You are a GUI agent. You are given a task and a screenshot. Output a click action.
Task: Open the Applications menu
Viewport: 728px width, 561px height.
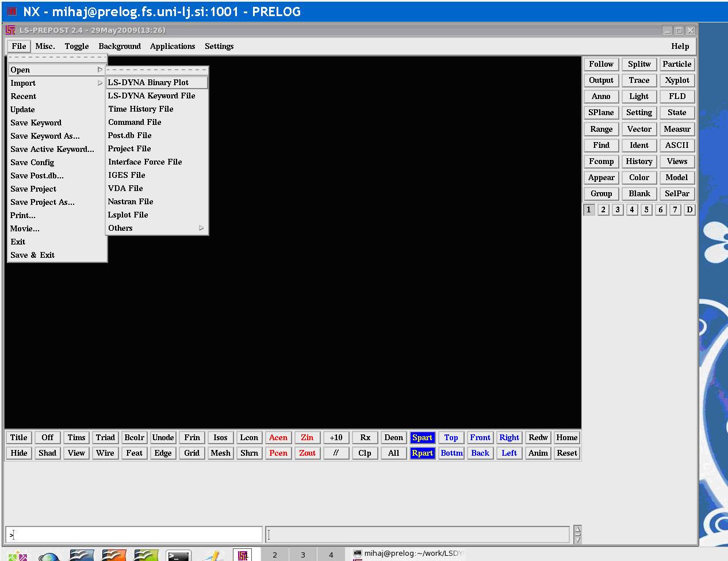click(173, 46)
